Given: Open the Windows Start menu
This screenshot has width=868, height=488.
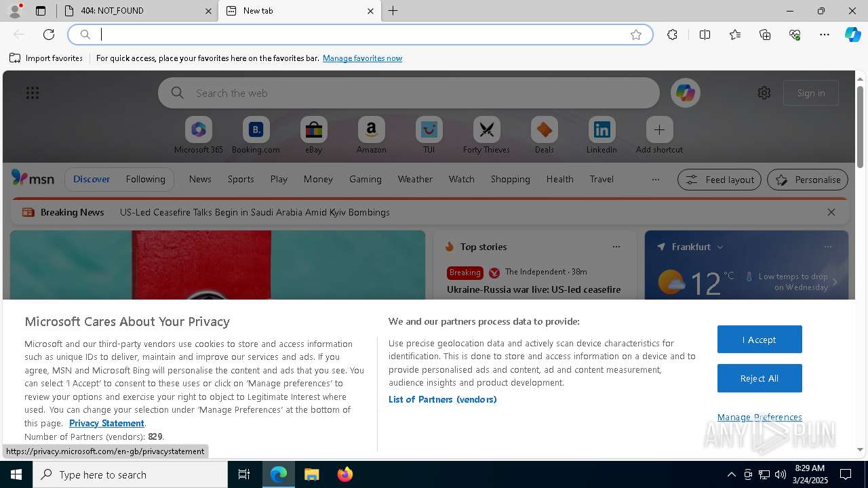Looking at the screenshot, I should click(16, 474).
